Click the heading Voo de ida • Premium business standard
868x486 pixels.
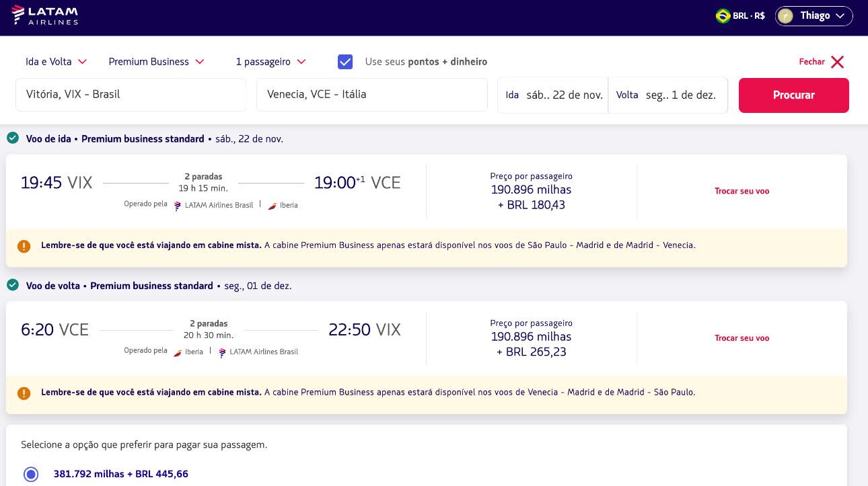115,138
